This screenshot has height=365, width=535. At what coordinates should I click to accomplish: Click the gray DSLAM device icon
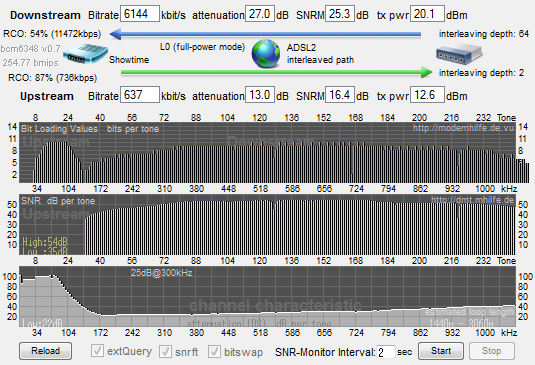pyautogui.click(x=459, y=54)
